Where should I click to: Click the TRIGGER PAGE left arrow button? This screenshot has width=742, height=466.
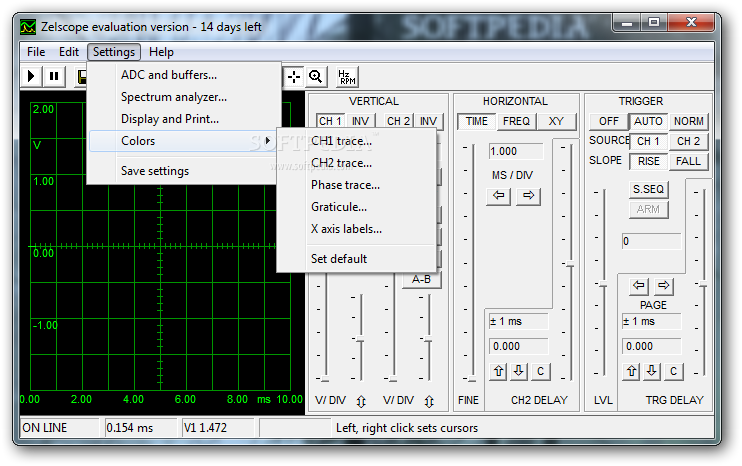coord(639,285)
